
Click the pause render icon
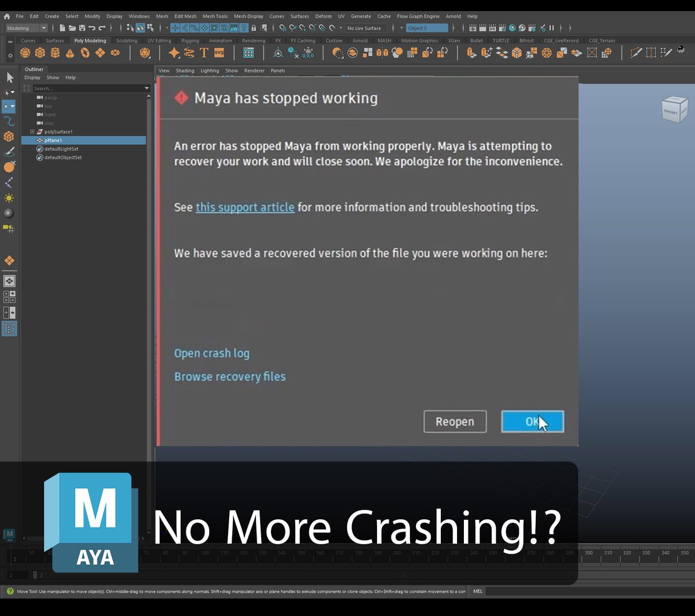551,28
